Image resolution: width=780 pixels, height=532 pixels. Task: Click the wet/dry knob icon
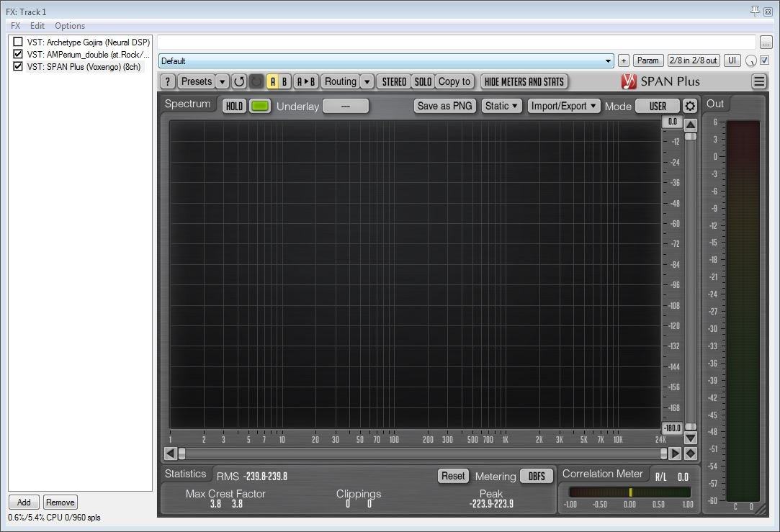[x=751, y=60]
